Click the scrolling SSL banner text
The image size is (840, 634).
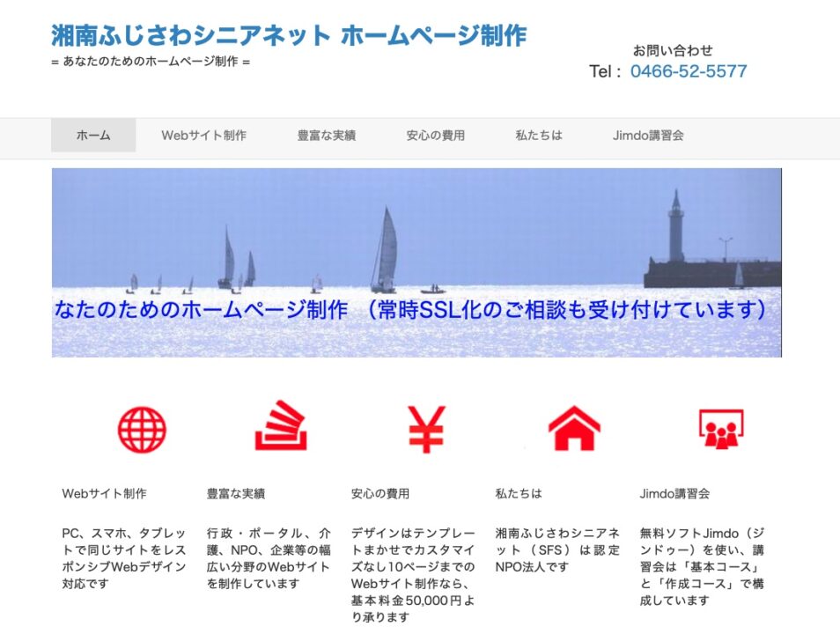coord(411,309)
